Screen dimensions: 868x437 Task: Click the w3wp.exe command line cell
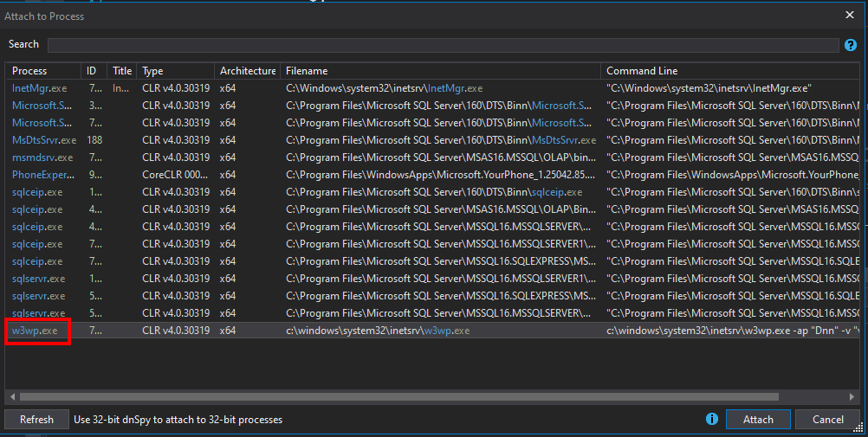click(733, 331)
